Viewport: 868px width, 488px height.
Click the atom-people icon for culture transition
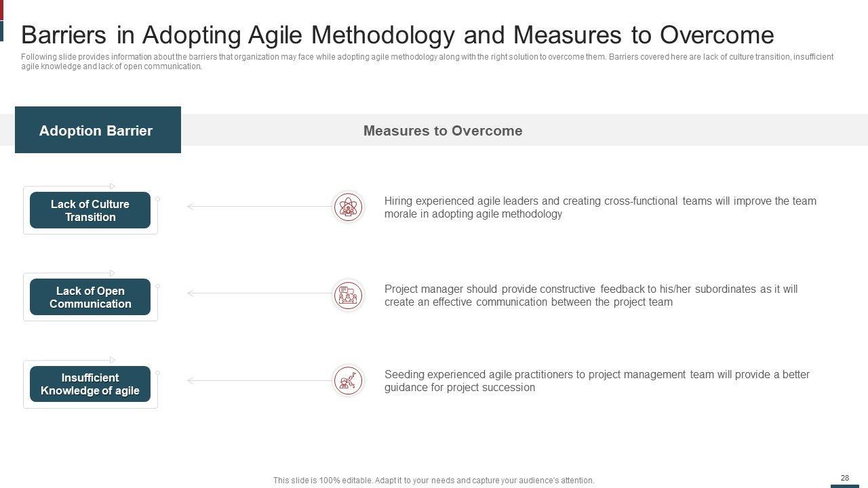tap(348, 207)
